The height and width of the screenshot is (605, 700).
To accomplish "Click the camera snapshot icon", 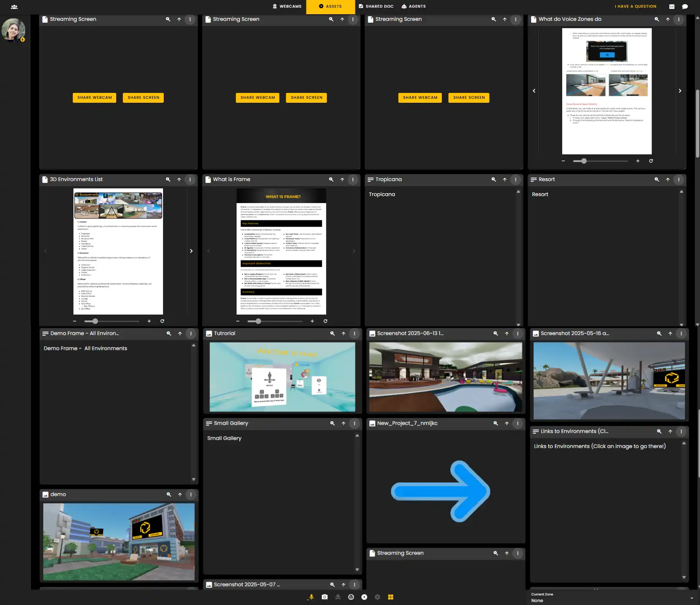I will (x=325, y=597).
